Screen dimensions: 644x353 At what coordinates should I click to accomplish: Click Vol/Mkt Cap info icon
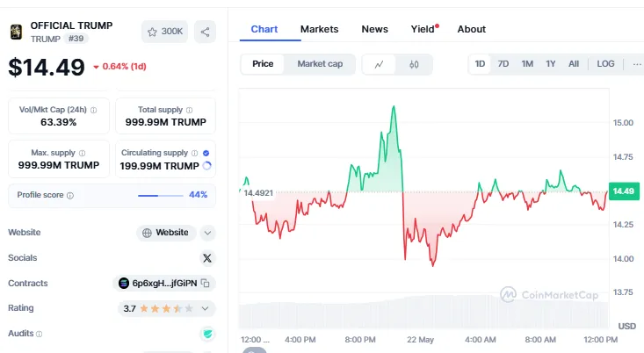pos(93,110)
